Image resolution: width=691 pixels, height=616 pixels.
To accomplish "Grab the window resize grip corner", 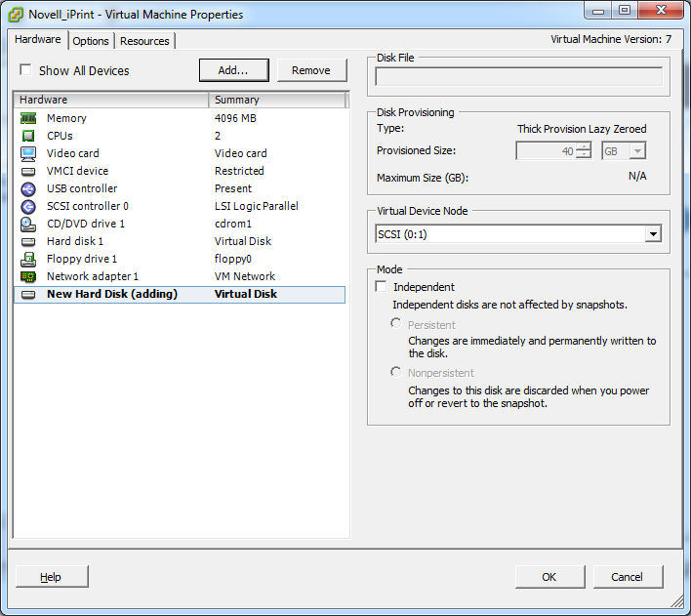I will pyautogui.click(x=677, y=601).
